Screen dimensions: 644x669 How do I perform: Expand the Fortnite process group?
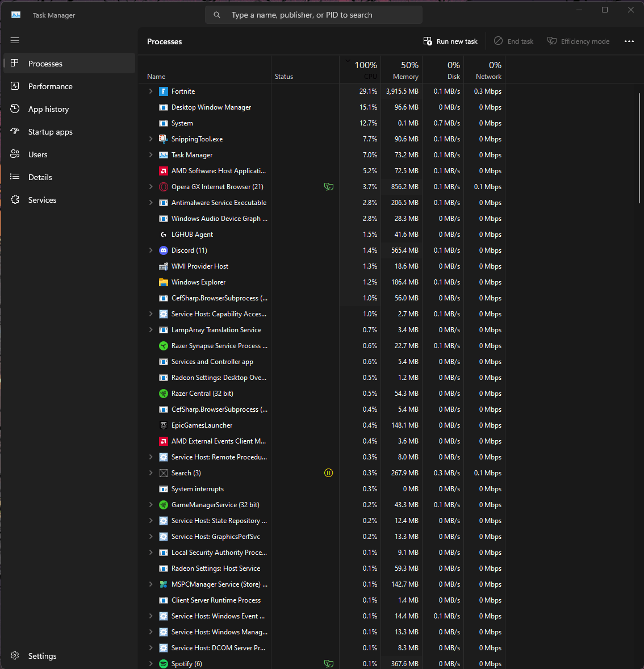150,91
